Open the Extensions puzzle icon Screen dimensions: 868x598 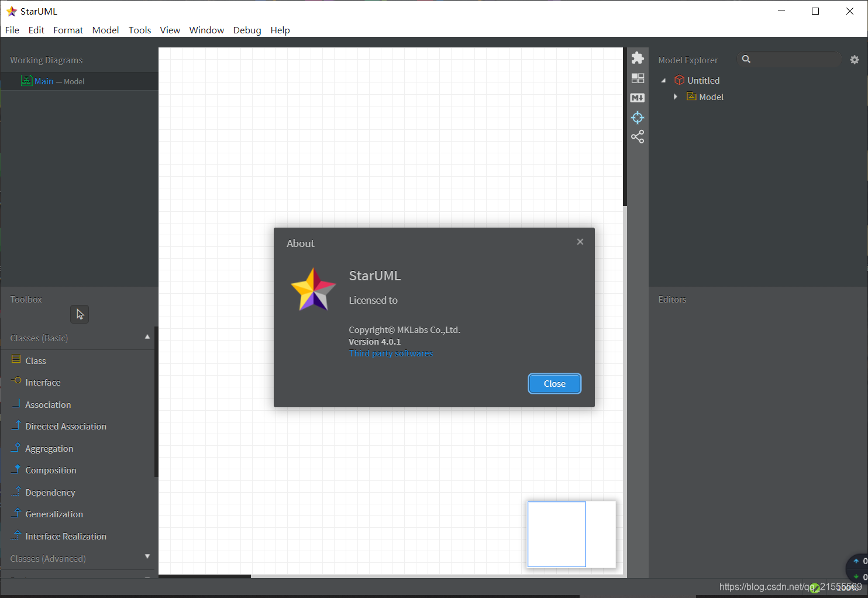(638, 57)
